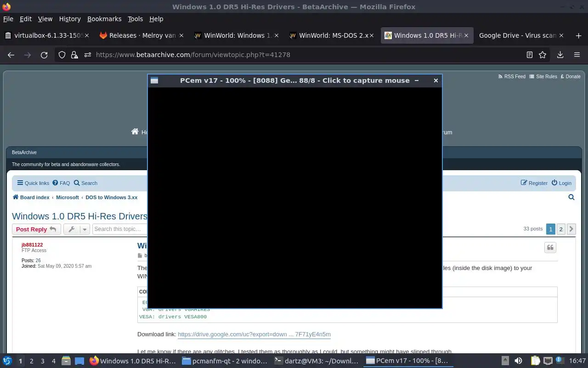Switch to workspace 2 in pager
The width and height of the screenshot is (588, 368).
pyautogui.click(x=31, y=361)
